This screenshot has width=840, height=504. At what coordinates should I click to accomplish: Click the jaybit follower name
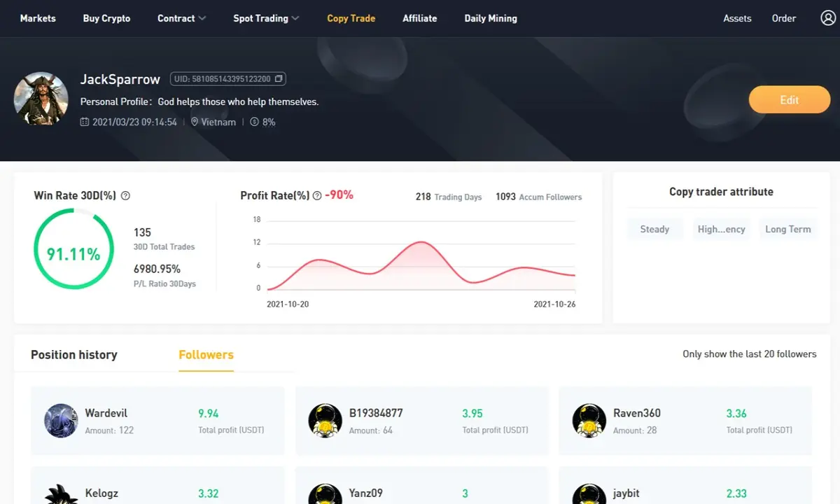[626, 493]
